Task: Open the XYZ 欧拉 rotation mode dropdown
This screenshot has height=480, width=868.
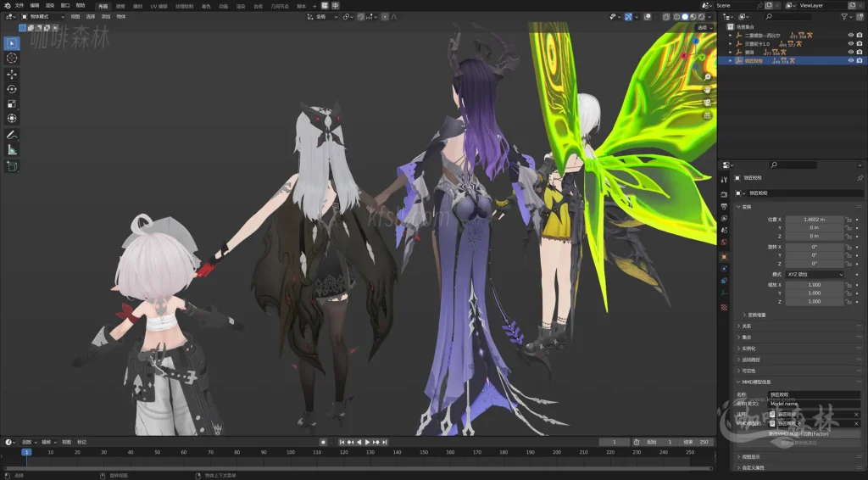Action: [x=815, y=274]
